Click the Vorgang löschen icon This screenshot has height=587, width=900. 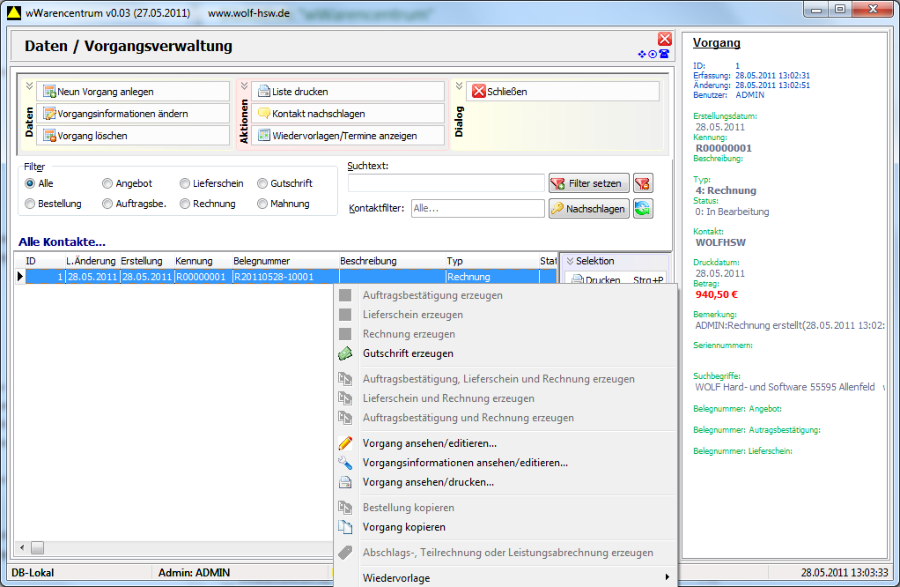pyautogui.click(x=47, y=136)
